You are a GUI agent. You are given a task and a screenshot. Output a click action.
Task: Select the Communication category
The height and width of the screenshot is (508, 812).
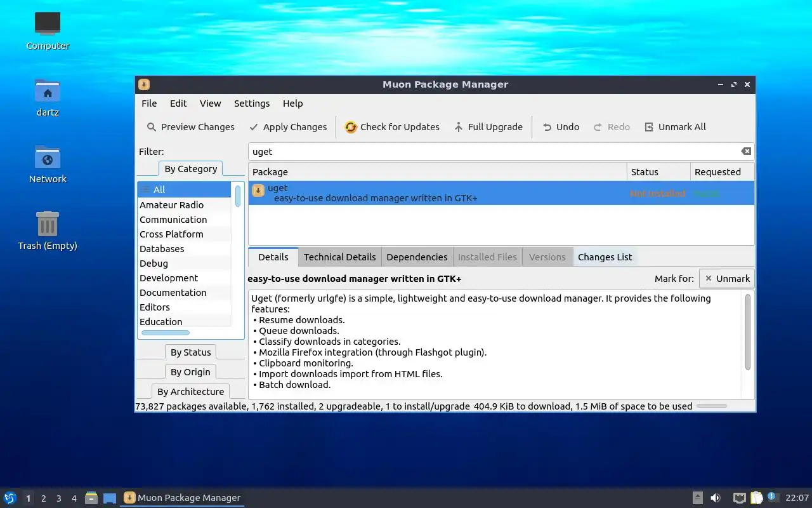coord(184,220)
